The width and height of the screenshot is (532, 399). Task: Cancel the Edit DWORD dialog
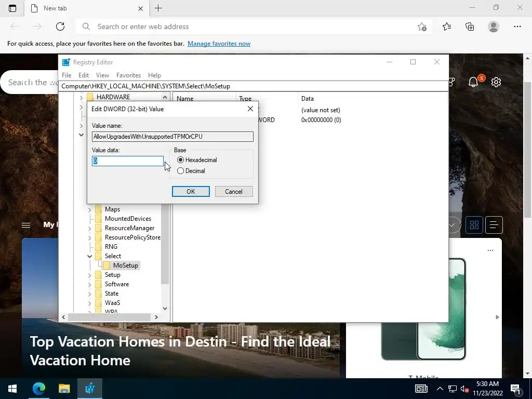(234, 191)
